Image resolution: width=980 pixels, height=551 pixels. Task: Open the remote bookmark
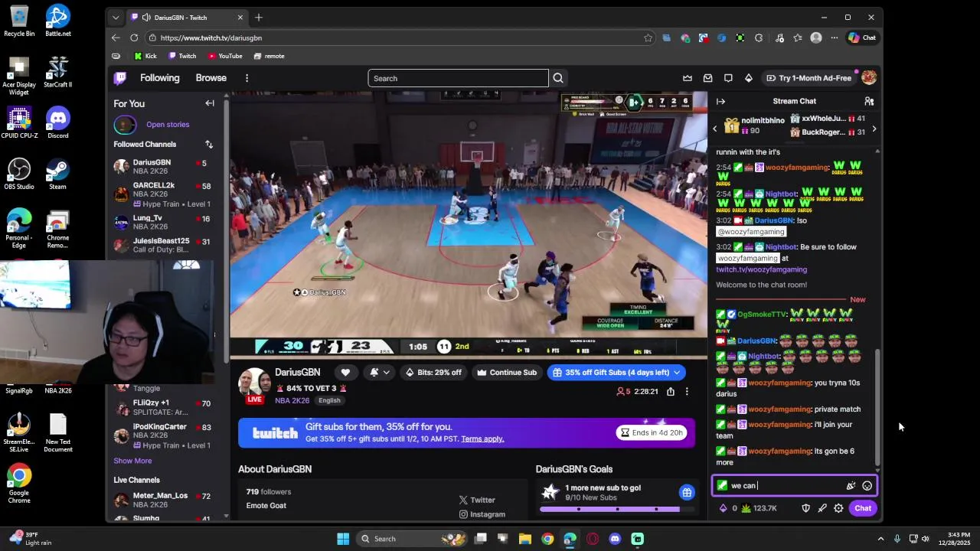tap(269, 56)
